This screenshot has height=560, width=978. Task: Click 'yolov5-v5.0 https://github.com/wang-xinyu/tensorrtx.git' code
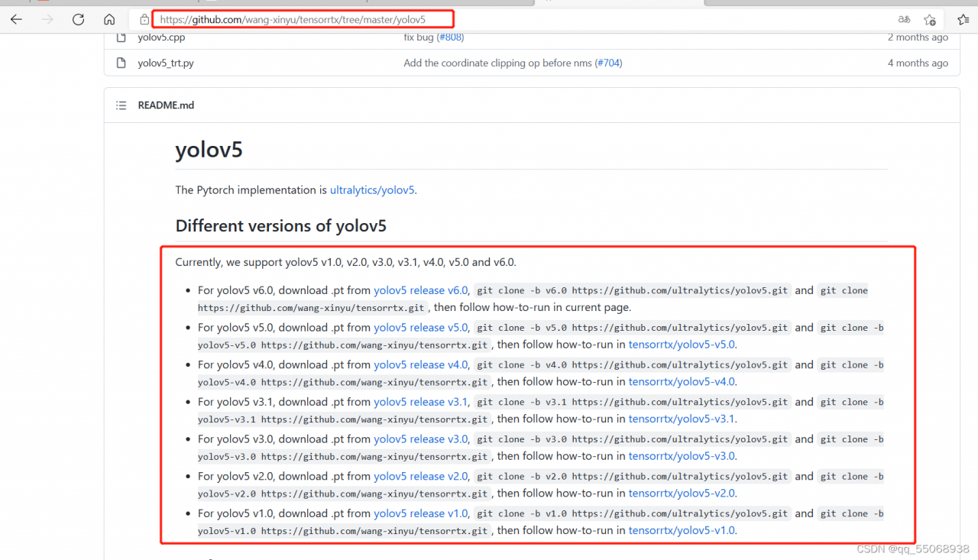pos(343,345)
